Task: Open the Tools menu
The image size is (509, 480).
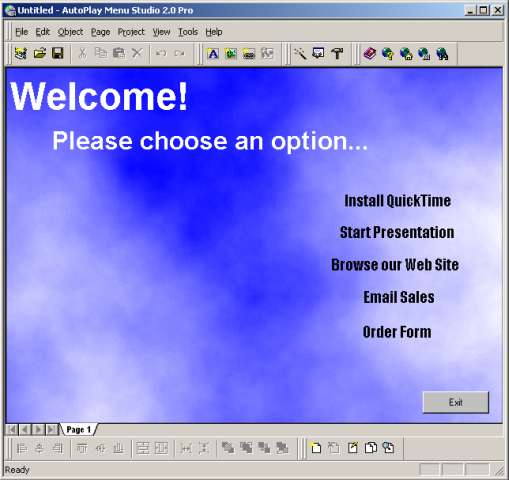Action: click(188, 32)
